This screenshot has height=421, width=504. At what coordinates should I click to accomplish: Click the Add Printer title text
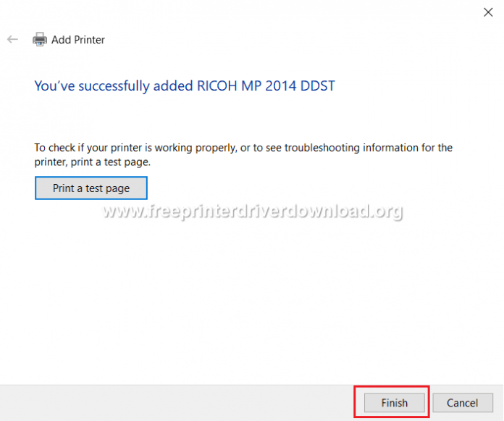click(78, 40)
